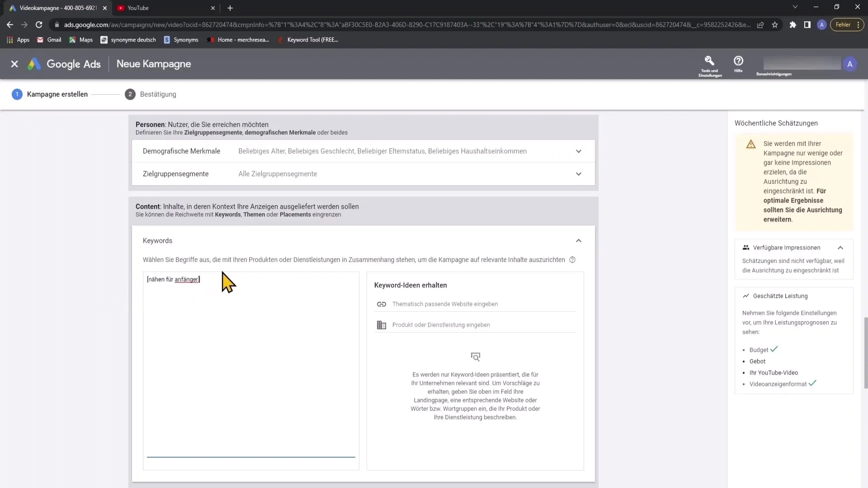Expand the Zielgruppensegmente row
The image size is (868, 488).
tap(363, 174)
